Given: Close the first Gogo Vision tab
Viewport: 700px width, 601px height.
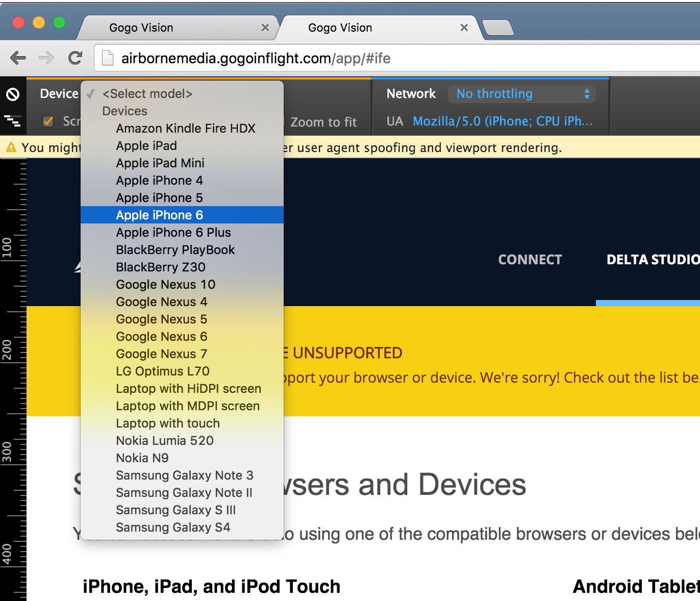Looking at the screenshot, I should click(x=265, y=28).
